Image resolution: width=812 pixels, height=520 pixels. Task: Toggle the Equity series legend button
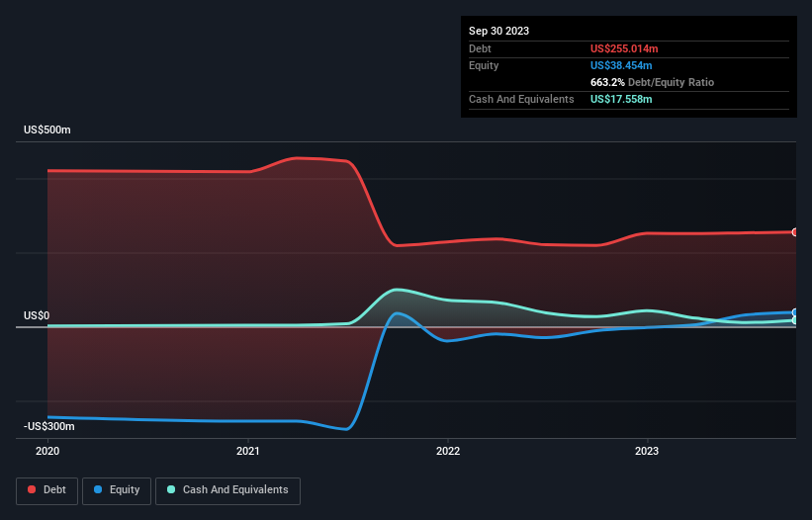[x=117, y=490]
